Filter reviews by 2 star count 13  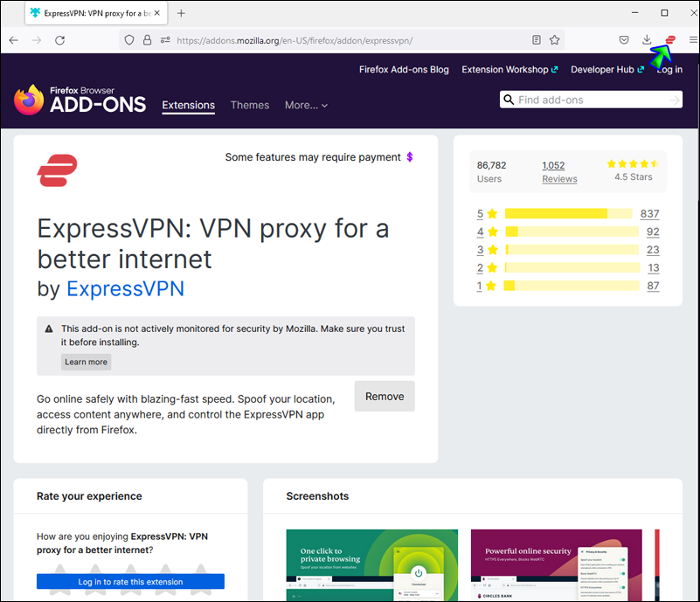(x=653, y=267)
